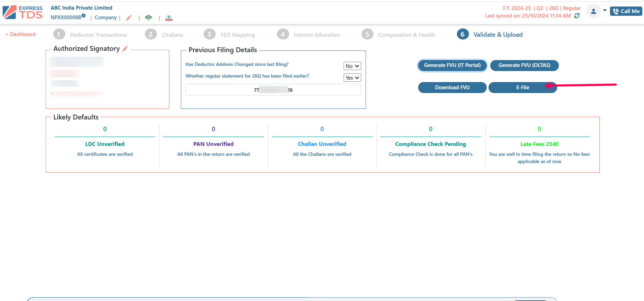Click Generate FVU (IT Portal) button
Viewport: 644px width, 301px height.
(452, 65)
